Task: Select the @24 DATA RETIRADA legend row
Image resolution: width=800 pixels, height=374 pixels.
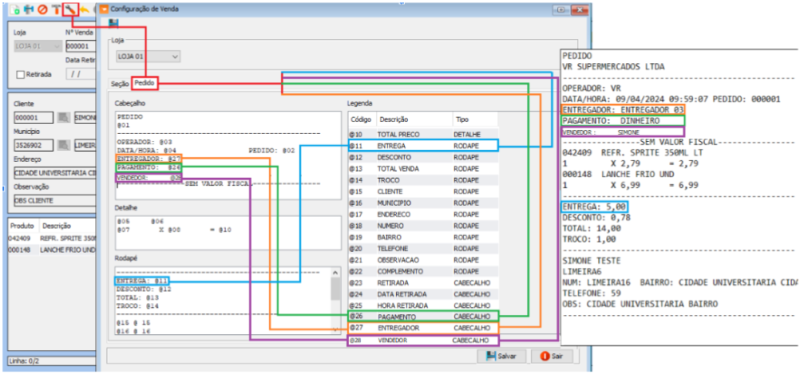Action: click(x=423, y=294)
